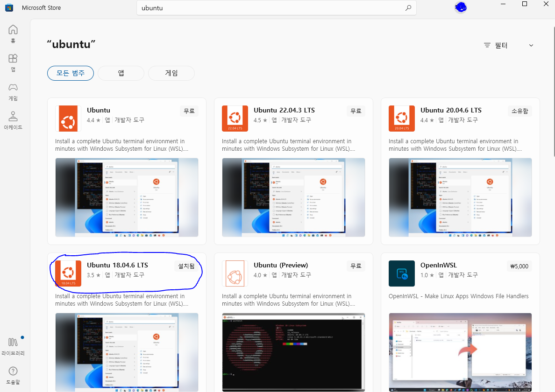Click the Ubuntu 20.04.6 LTS title
The width and height of the screenshot is (555, 392).
tap(451, 110)
